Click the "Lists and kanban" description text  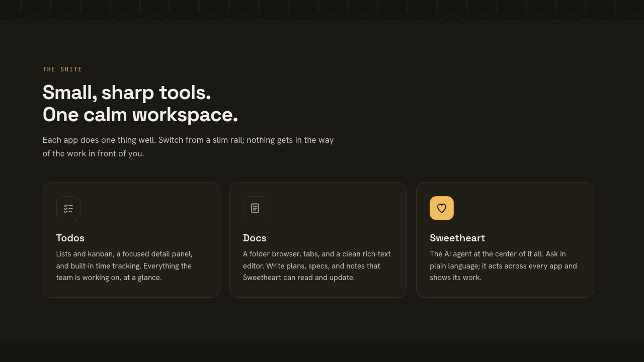(124, 265)
